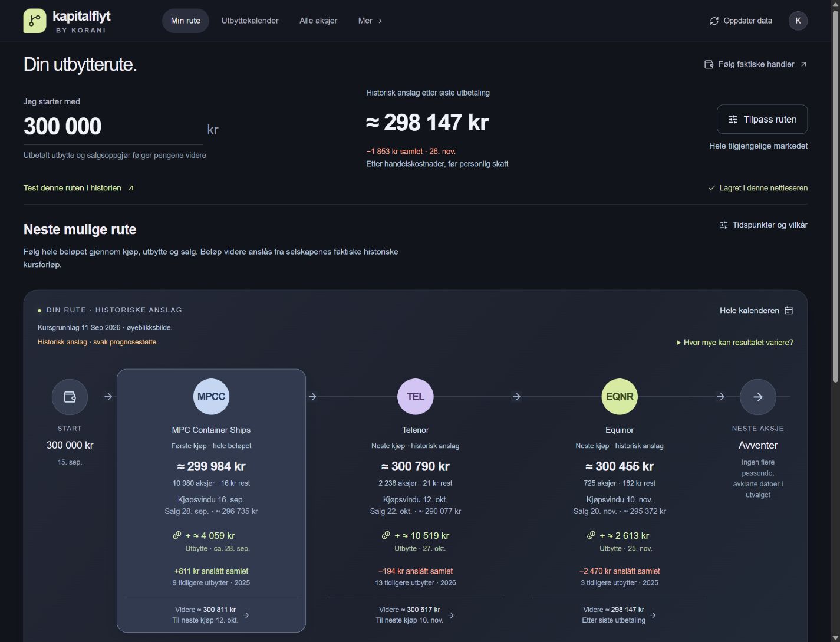The height and width of the screenshot is (642, 840).
Task: Click the sliders icon beside Tidspunkter og vilkår
Action: click(x=724, y=225)
